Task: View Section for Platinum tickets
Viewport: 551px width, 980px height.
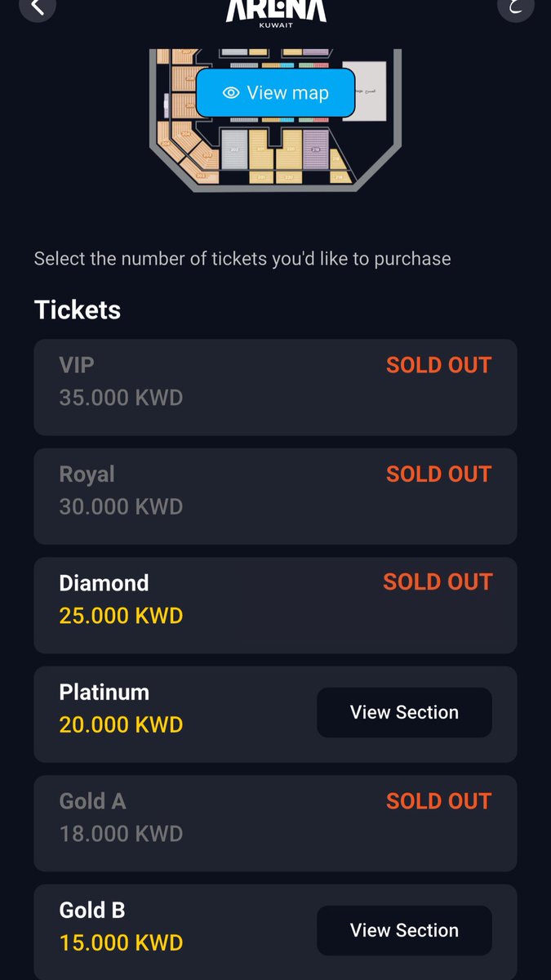Action: click(404, 712)
